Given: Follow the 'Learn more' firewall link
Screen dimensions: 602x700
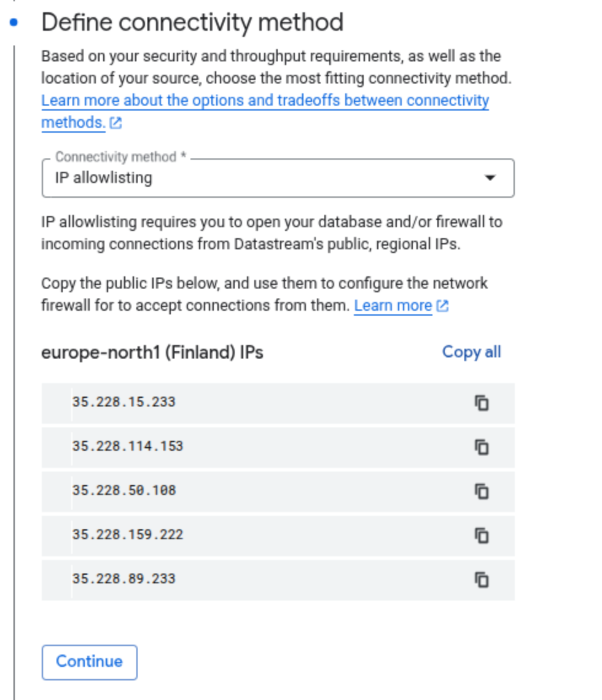Looking at the screenshot, I should [x=393, y=306].
